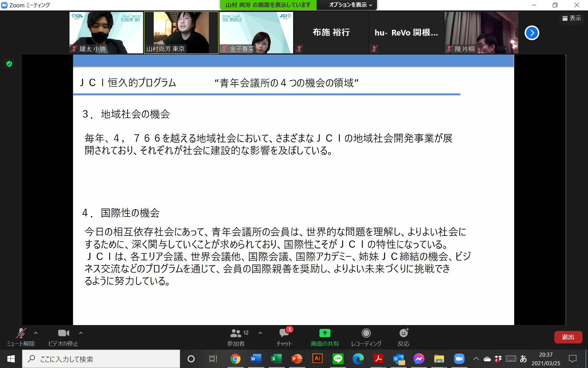Expand audio options arrow beside mute
This screenshot has height=368, width=588.
point(36,333)
